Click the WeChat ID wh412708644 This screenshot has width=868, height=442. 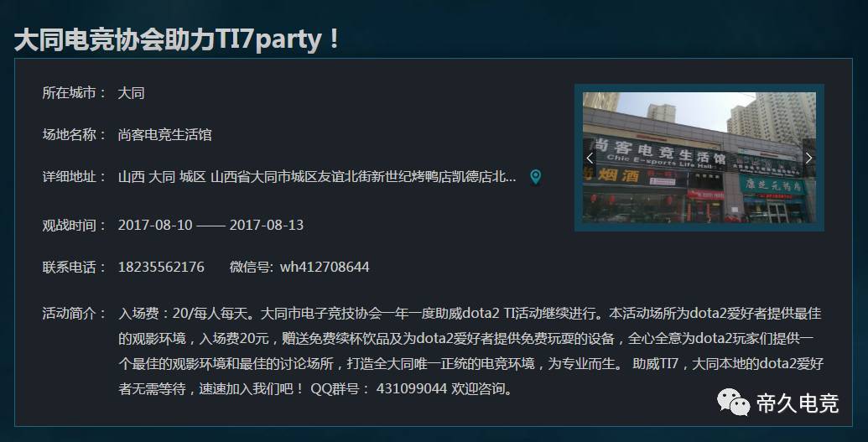[x=325, y=267]
